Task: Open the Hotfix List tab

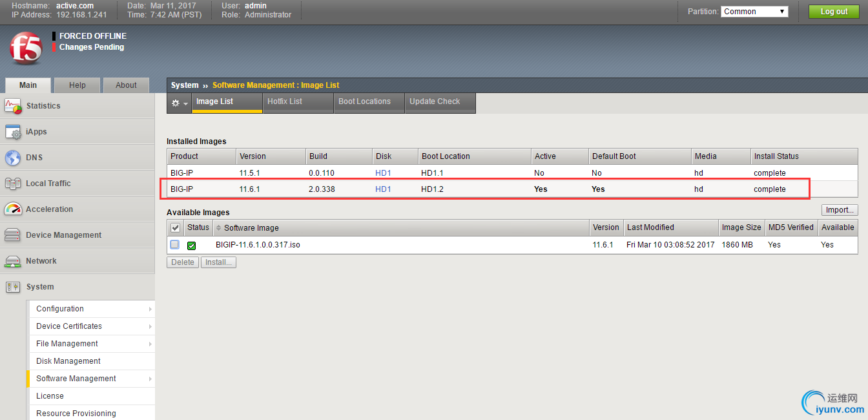Action: click(298, 102)
